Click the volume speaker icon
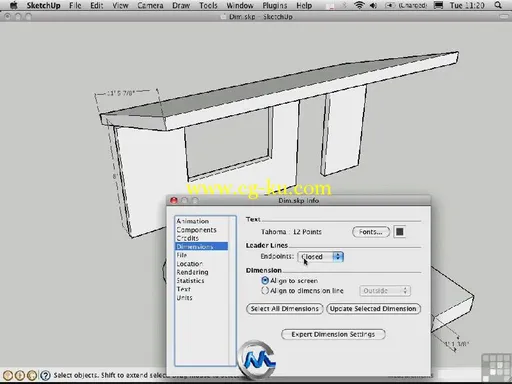Image resolution: width=512 pixels, height=384 pixels. coord(373,5)
